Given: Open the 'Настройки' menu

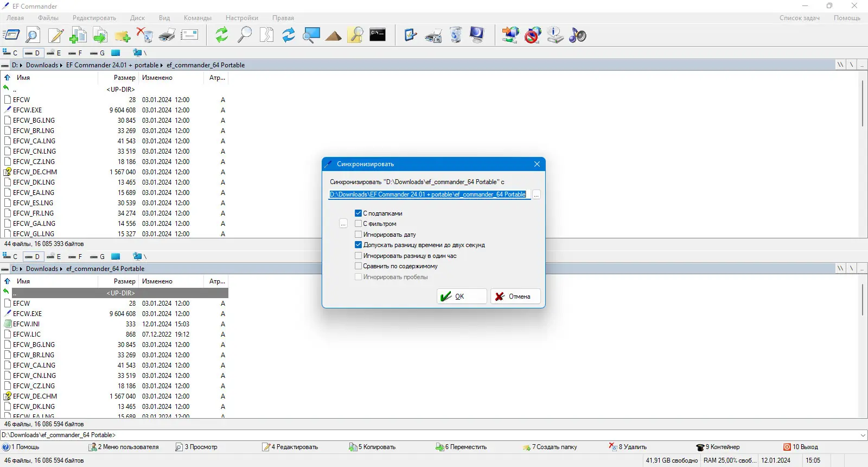Looking at the screenshot, I should (x=242, y=18).
